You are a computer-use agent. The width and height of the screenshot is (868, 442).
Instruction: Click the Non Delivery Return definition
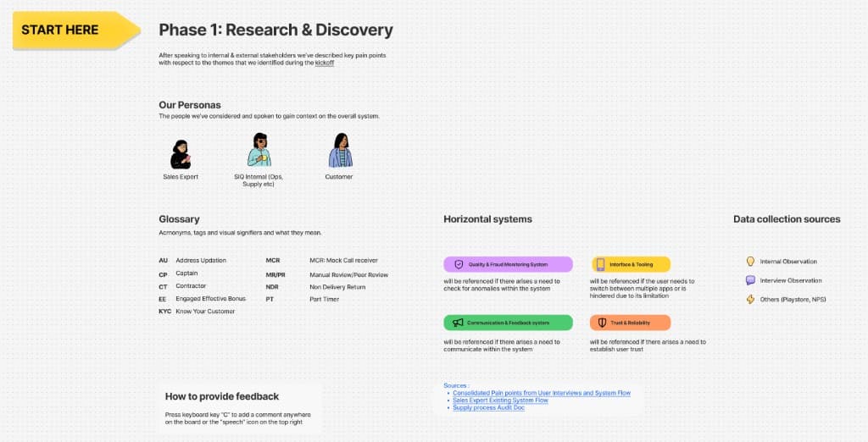[337, 287]
